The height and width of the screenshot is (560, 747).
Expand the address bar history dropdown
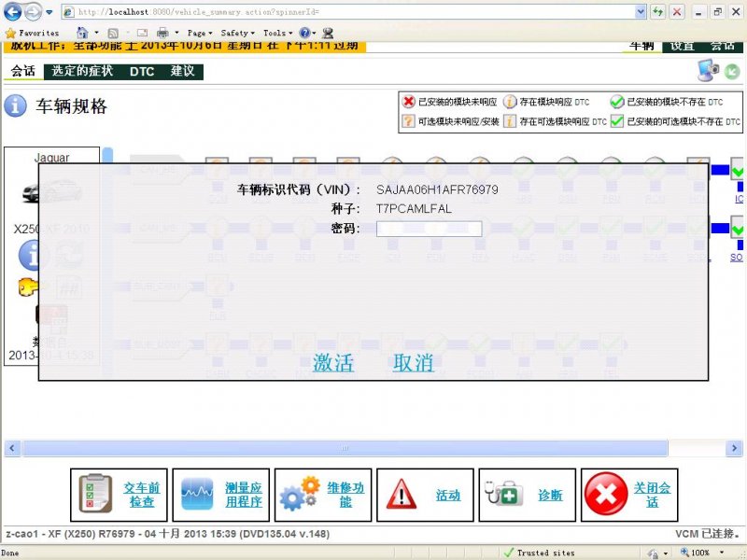641,12
